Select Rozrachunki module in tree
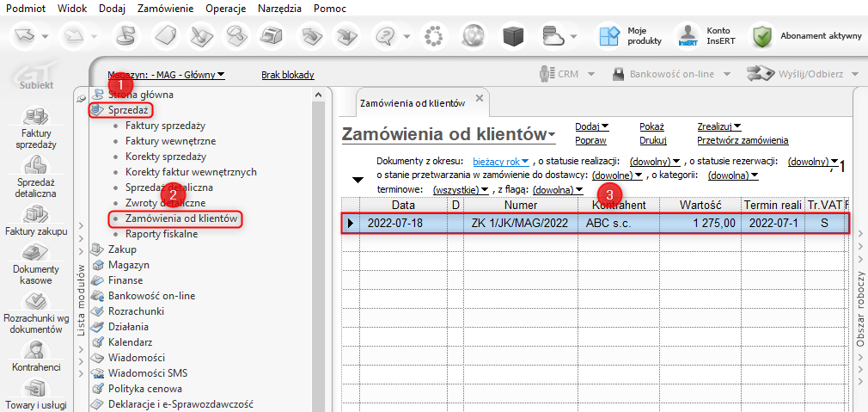The image size is (868, 412). 136,311
